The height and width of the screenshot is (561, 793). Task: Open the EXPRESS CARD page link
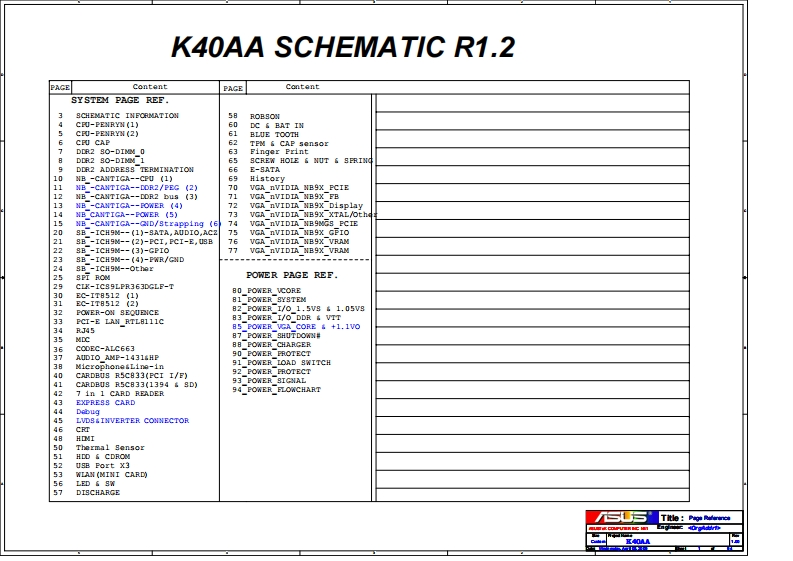105,403
